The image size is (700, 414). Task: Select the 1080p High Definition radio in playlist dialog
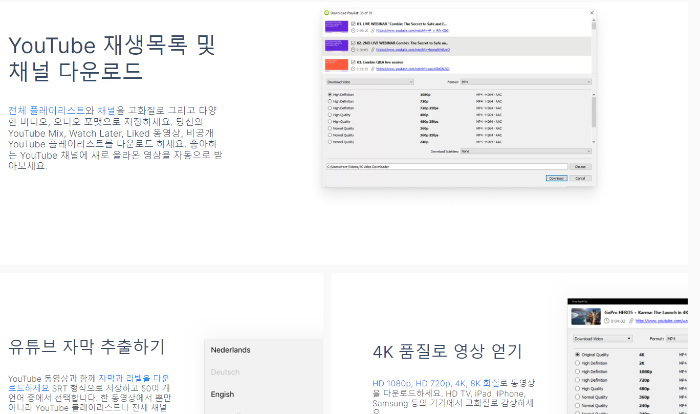(330, 95)
